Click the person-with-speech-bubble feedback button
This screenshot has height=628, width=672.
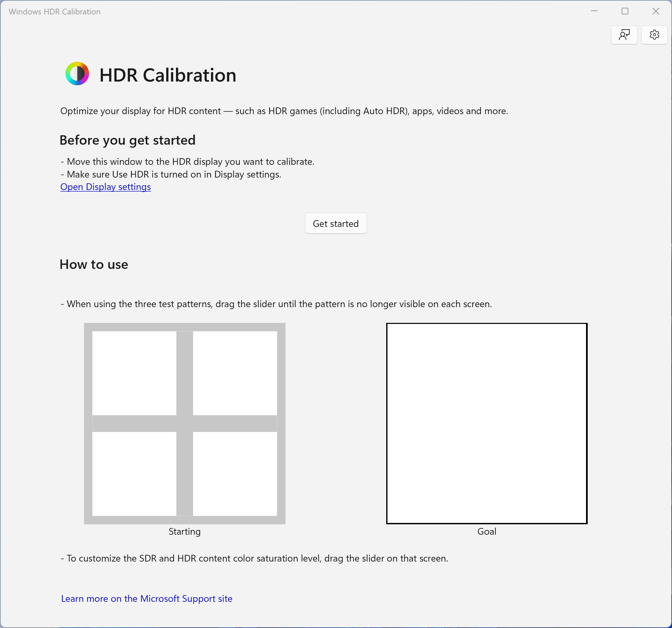(x=624, y=35)
